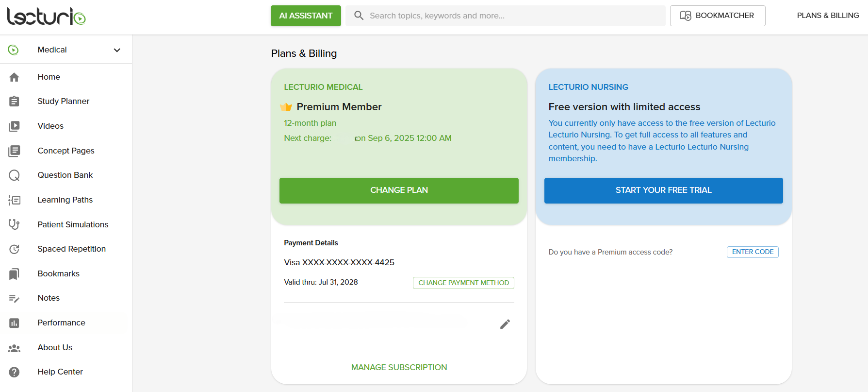Click 'Payment Details' heading

(311, 243)
